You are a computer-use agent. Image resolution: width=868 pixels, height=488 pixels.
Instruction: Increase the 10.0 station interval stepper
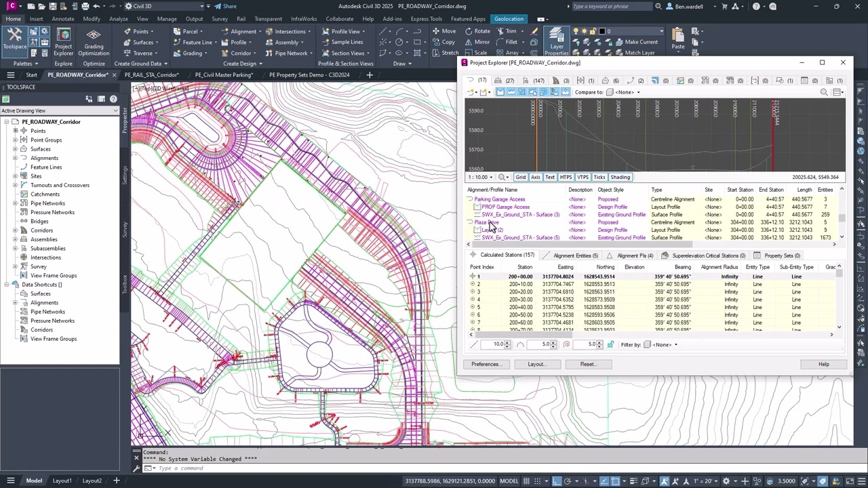(507, 342)
